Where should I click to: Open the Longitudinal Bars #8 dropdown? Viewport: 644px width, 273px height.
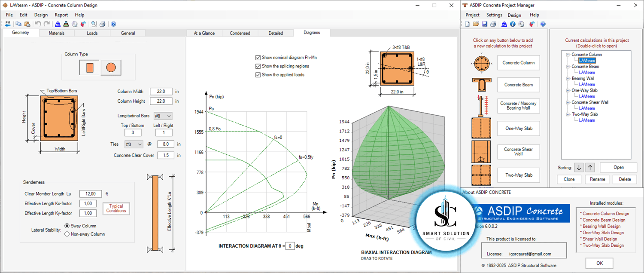coord(163,116)
